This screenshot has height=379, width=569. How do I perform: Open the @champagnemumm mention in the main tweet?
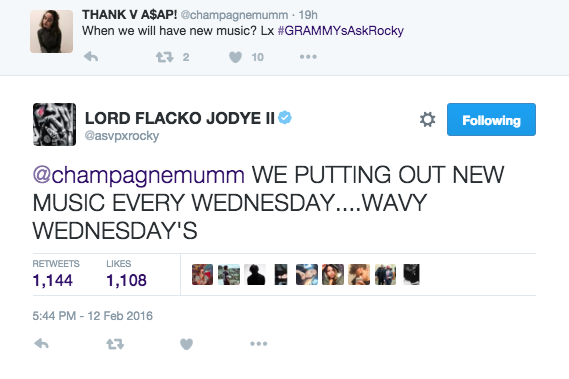pos(139,175)
